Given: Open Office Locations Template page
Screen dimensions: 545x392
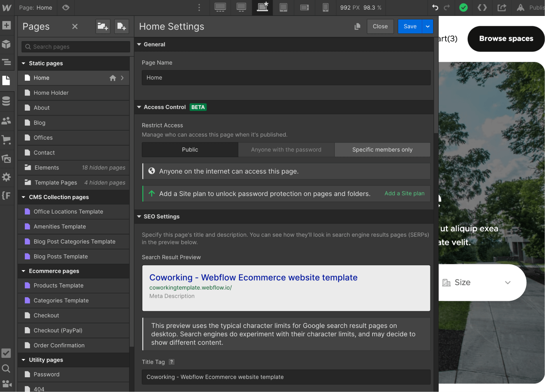Looking at the screenshot, I should (x=73, y=212).
